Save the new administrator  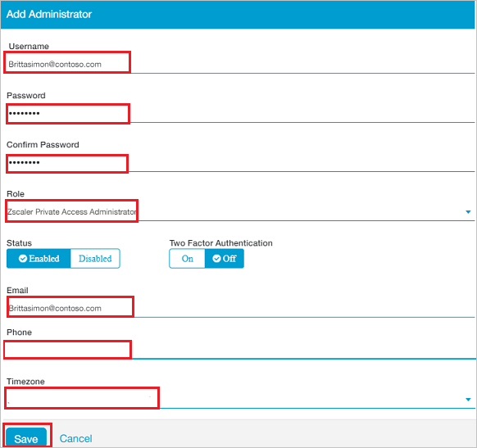coord(26,438)
